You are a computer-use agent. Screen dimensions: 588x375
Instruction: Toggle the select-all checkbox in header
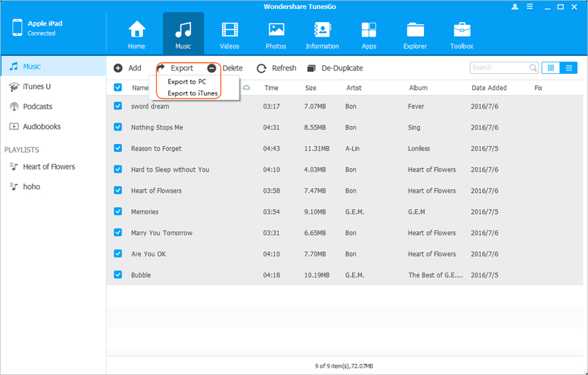(x=118, y=88)
